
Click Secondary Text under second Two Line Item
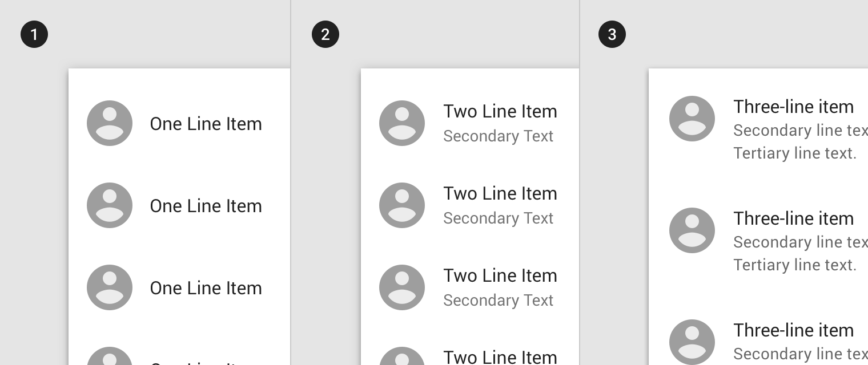(498, 218)
